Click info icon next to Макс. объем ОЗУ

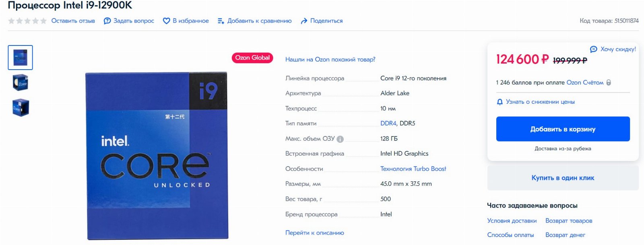(340, 139)
